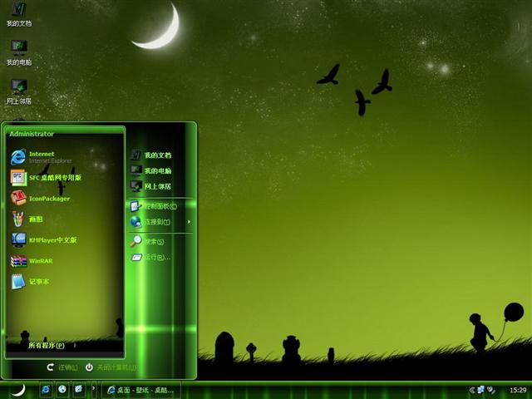Open 搜索(S) search entry
Screen dimensions: 532x399
[147, 241]
